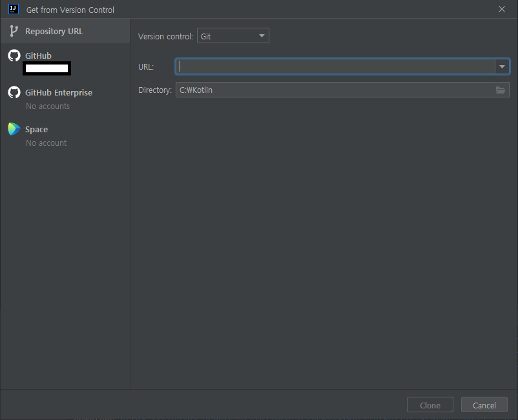The width and height of the screenshot is (518, 420).
Task: Click the 'URL:' label
Action: pos(146,66)
